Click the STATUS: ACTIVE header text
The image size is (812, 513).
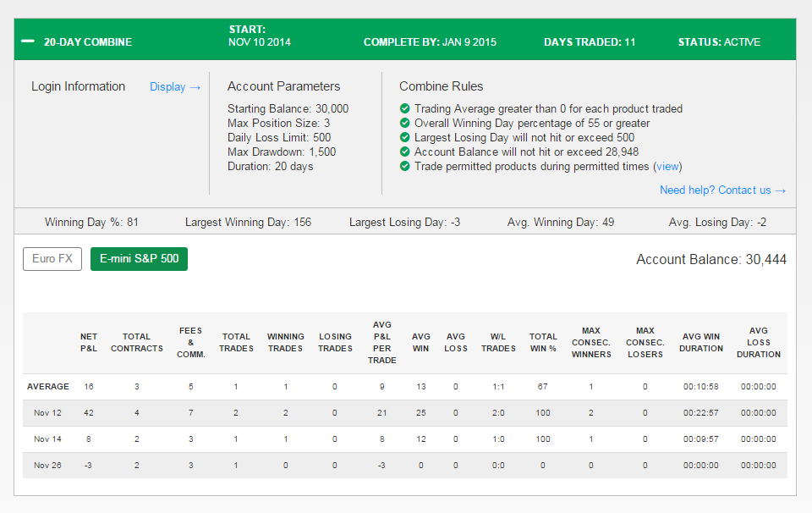coord(719,42)
